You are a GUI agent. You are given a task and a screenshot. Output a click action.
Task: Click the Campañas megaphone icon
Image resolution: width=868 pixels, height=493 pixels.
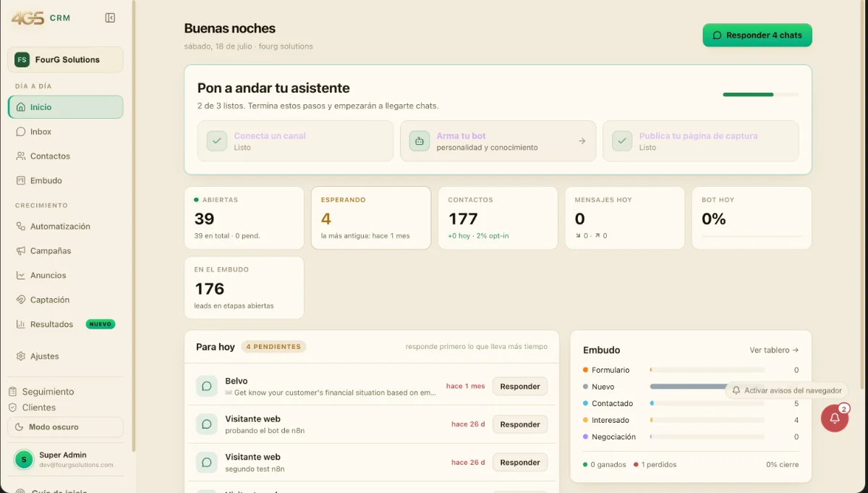(21, 251)
